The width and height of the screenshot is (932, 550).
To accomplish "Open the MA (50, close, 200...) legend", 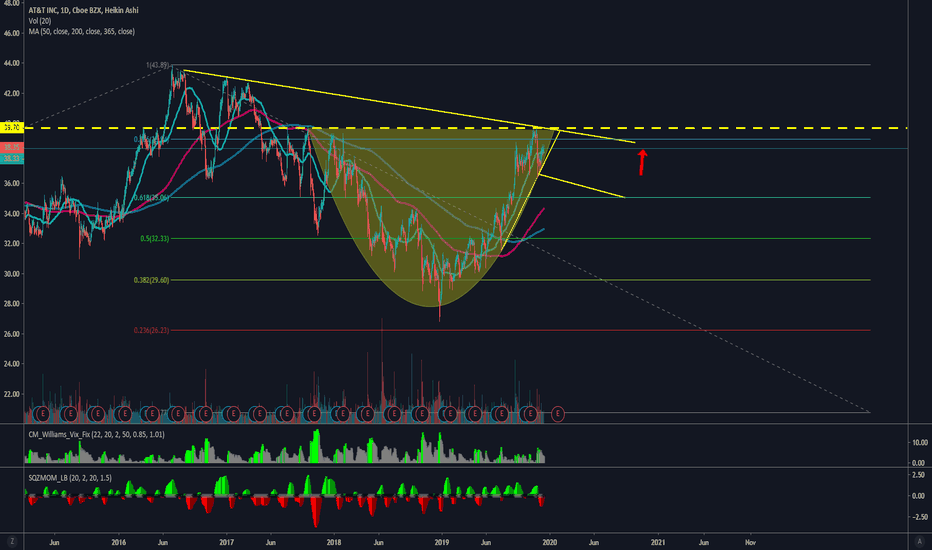I will pyautogui.click(x=81, y=32).
